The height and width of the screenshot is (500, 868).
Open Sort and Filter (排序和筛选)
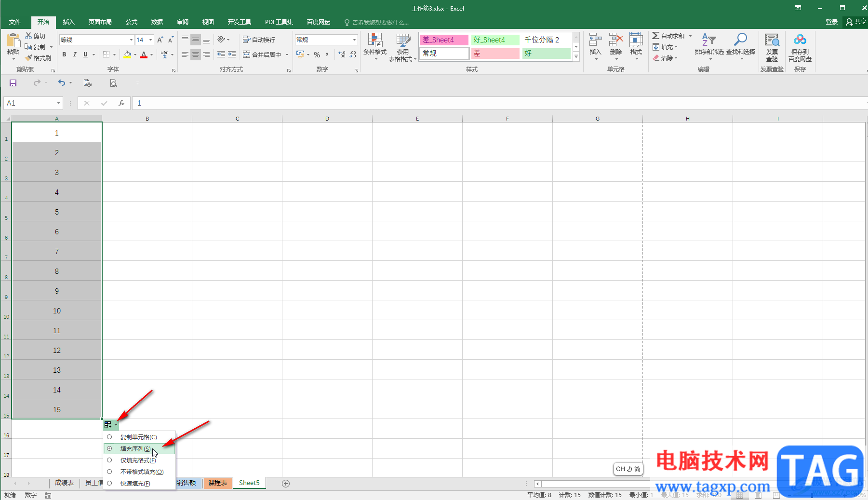tap(709, 46)
